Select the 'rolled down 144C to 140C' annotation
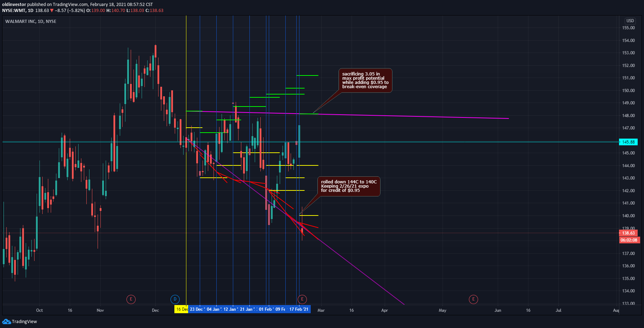644x328 pixels. click(349, 186)
